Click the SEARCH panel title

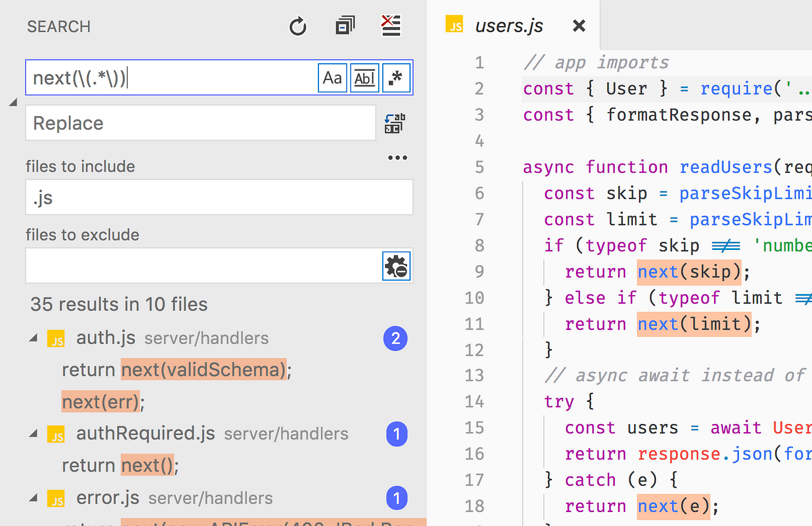tap(59, 27)
